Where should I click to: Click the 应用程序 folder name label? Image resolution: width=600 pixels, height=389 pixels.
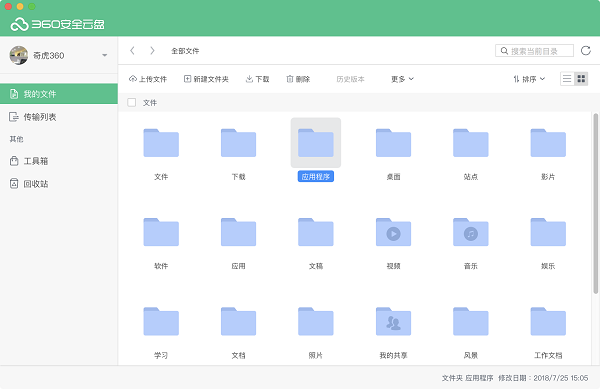pyautogui.click(x=316, y=176)
